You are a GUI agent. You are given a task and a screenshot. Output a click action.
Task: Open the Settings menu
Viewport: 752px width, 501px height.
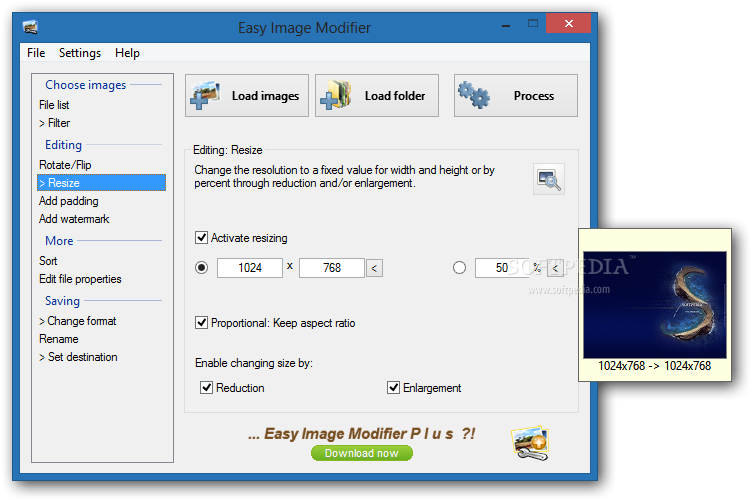click(x=80, y=53)
